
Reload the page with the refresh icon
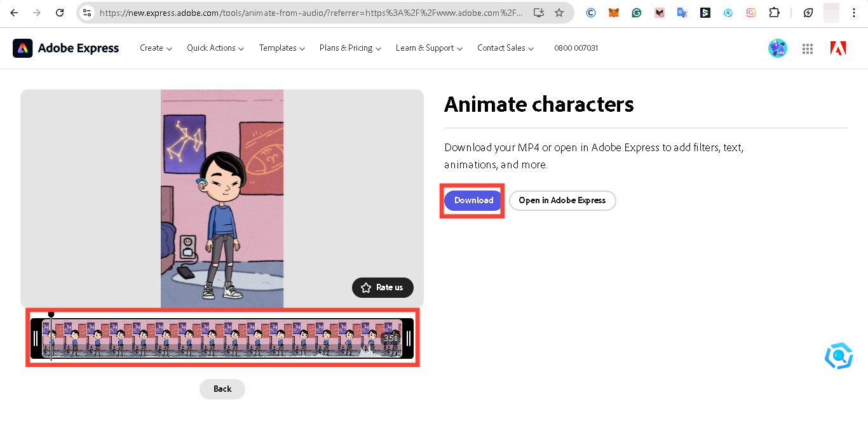(x=60, y=13)
